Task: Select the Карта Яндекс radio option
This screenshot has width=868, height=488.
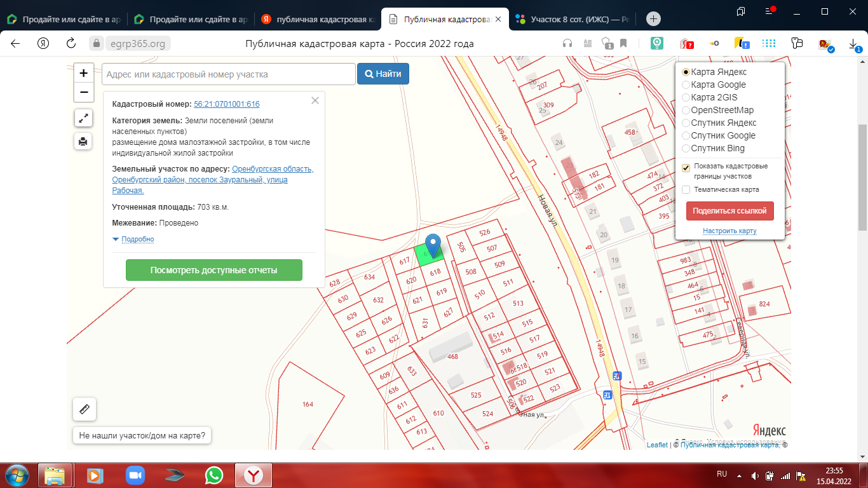Action: [686, 72]
